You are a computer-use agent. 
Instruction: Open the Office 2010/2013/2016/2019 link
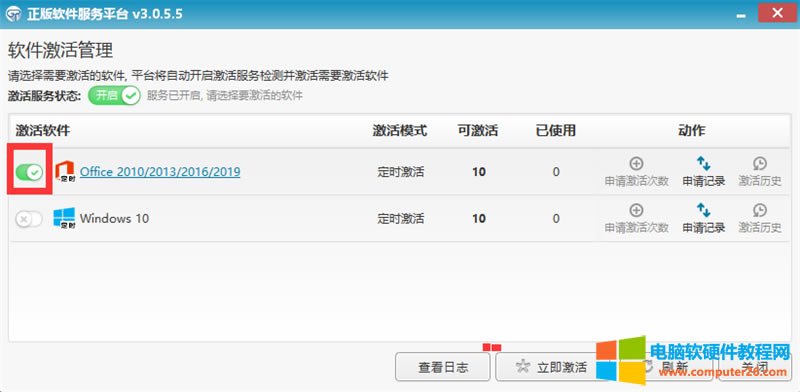(x=160, y=172)
